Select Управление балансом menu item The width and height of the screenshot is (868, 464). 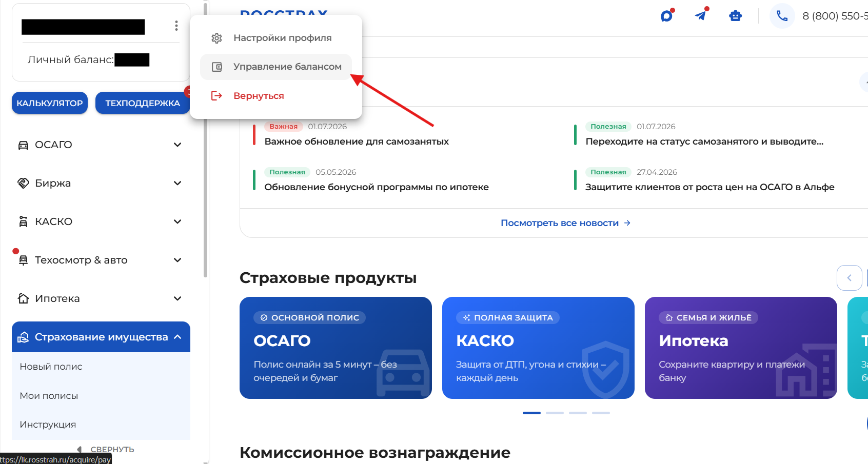point(276,67)
